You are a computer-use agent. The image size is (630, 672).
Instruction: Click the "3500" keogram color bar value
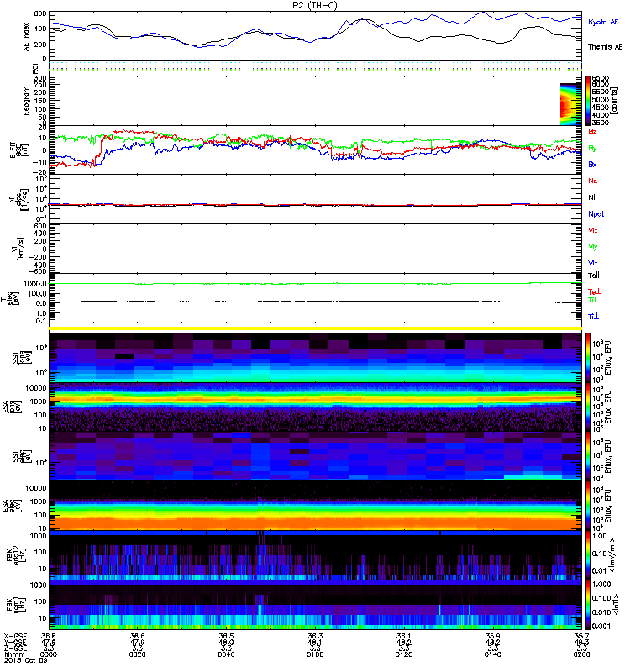tap(600, 123)
